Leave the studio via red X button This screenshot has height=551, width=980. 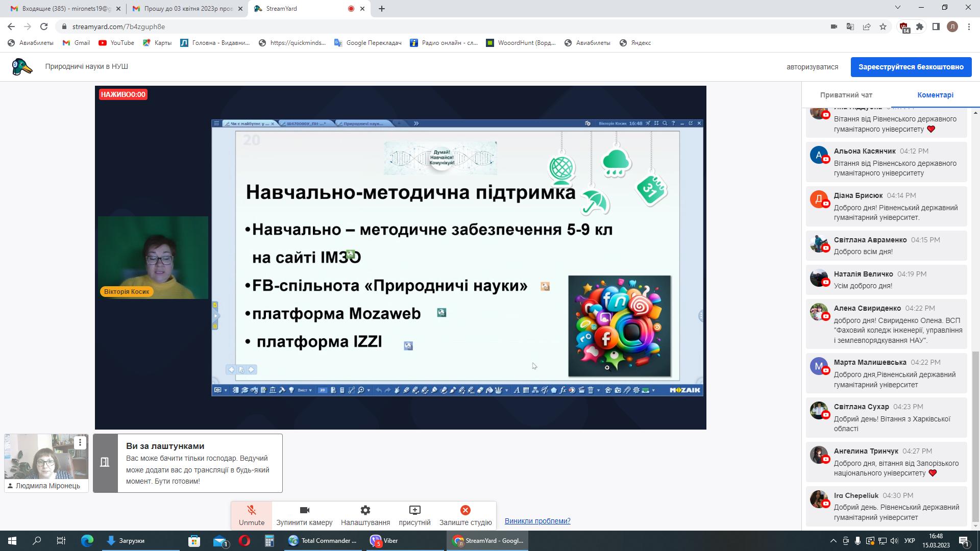(465, 515)
